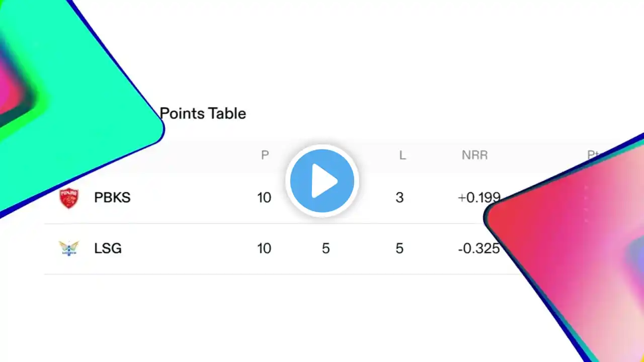The height and width of the screenshot is (362, 644).
Task: Click PBKS losses value 3
Action: click(399, 198)
